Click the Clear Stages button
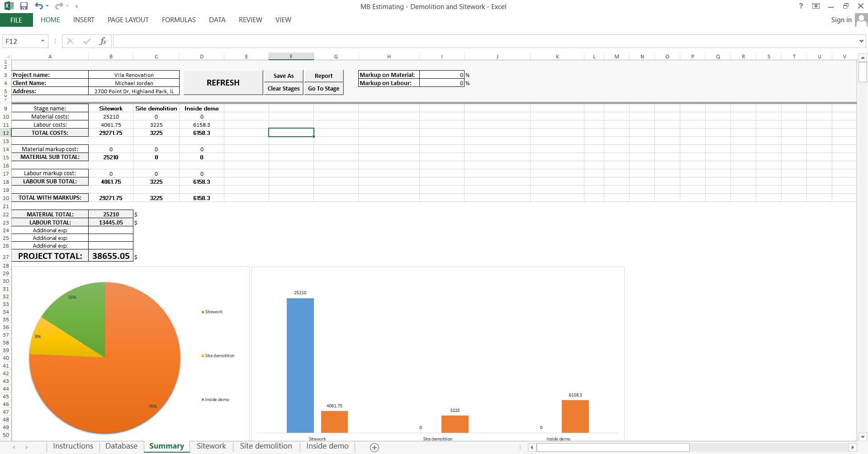Image resolution: width=868 pixels, height=454 pixels. point(283,88)
